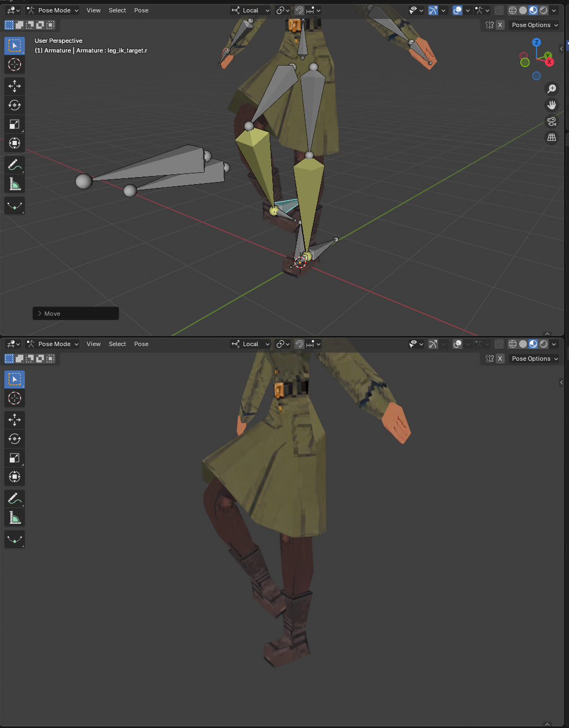Expand the Move operator panel
This screenshot has height=728, width=569.
40,314
